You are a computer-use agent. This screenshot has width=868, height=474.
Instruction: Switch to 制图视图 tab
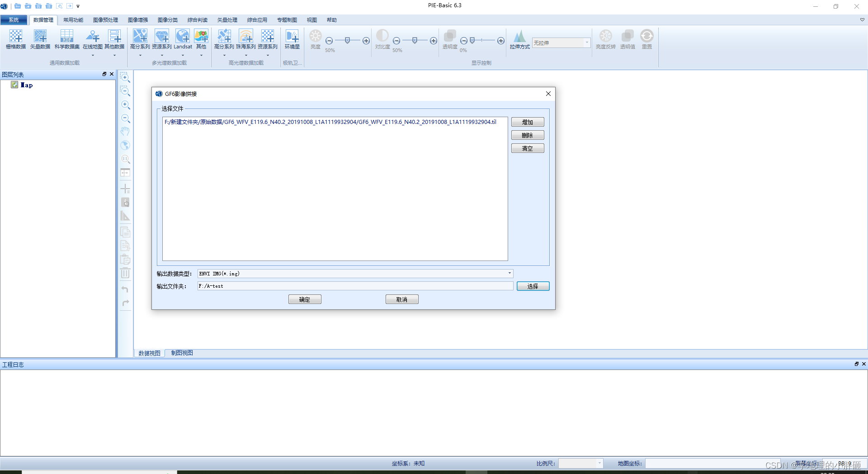[x=182, y=353]
